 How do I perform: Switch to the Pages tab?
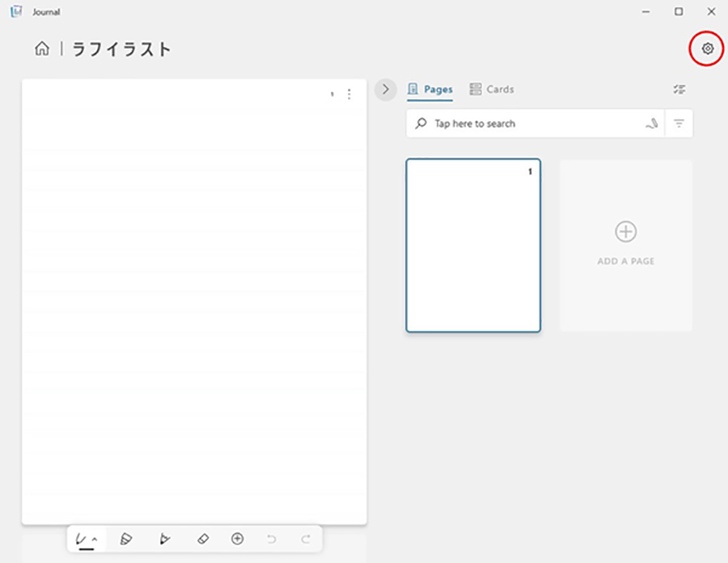430,89
